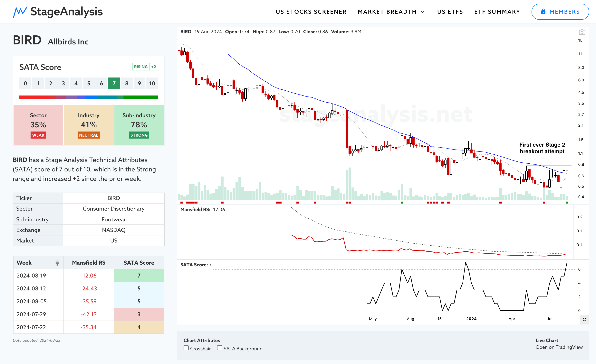Image resolution: width=596 pixels, height=364 pixels.
Task: Click the Week column sort arrows
Action: [x=57, y=263]
